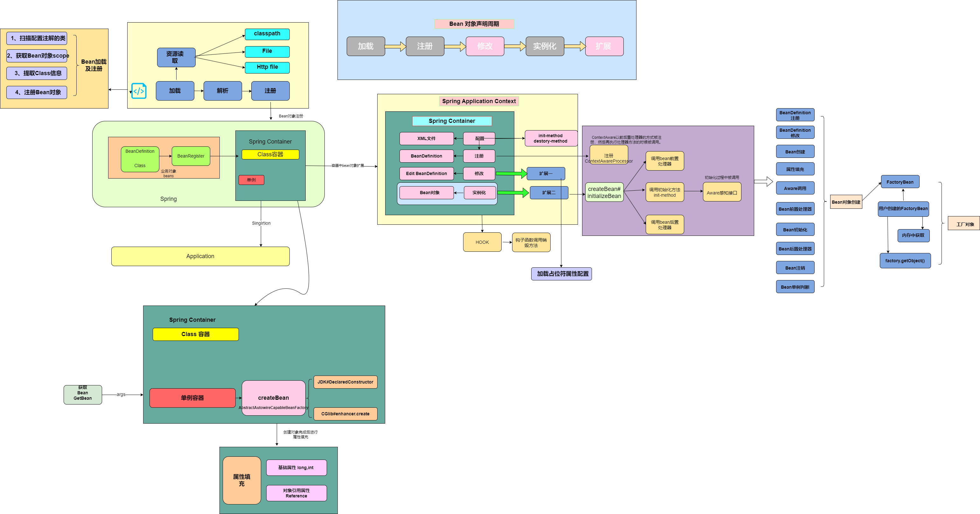
Task: Click the Http file box
Action: pos(267,67)
